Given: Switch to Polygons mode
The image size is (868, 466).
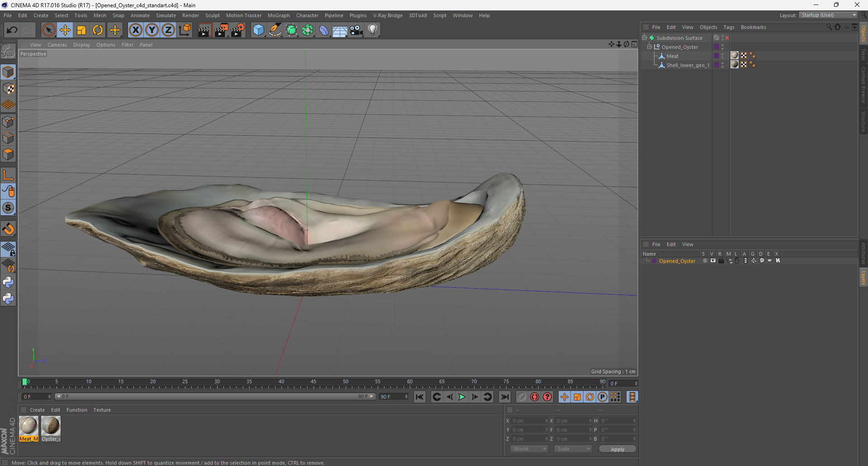Looking at the screenshot, I should (x=8, y=154).
